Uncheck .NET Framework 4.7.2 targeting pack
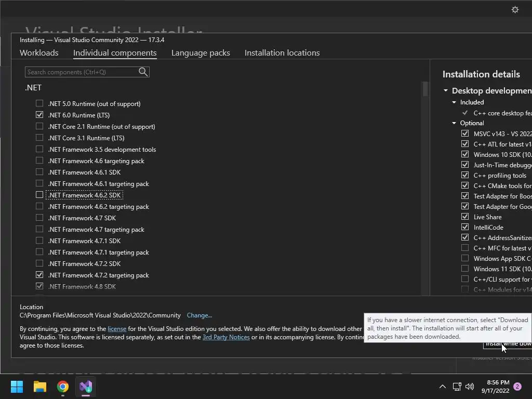The image size is (532, 399). [39, 274]
